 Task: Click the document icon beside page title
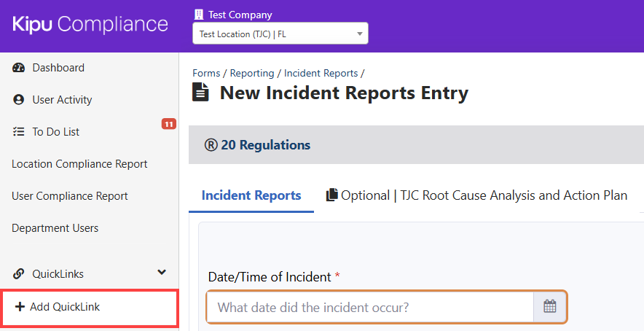200,93
